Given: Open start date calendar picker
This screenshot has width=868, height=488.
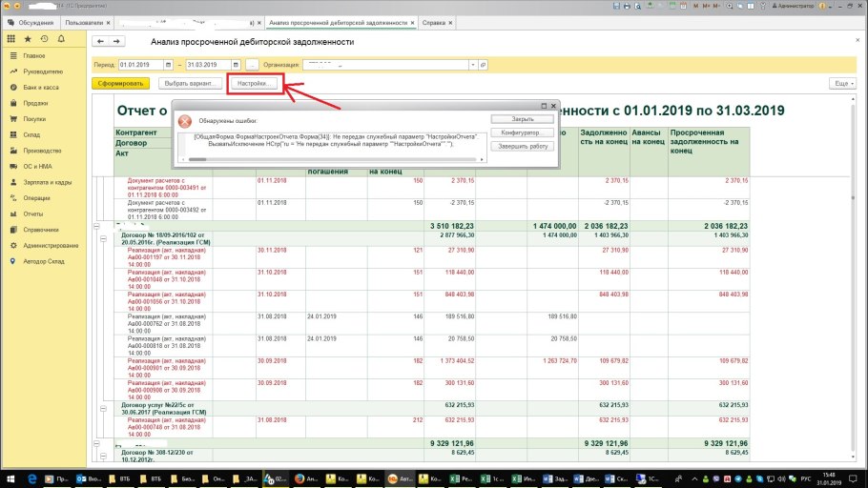Looking at the screenshot, I should coord(168,65).
